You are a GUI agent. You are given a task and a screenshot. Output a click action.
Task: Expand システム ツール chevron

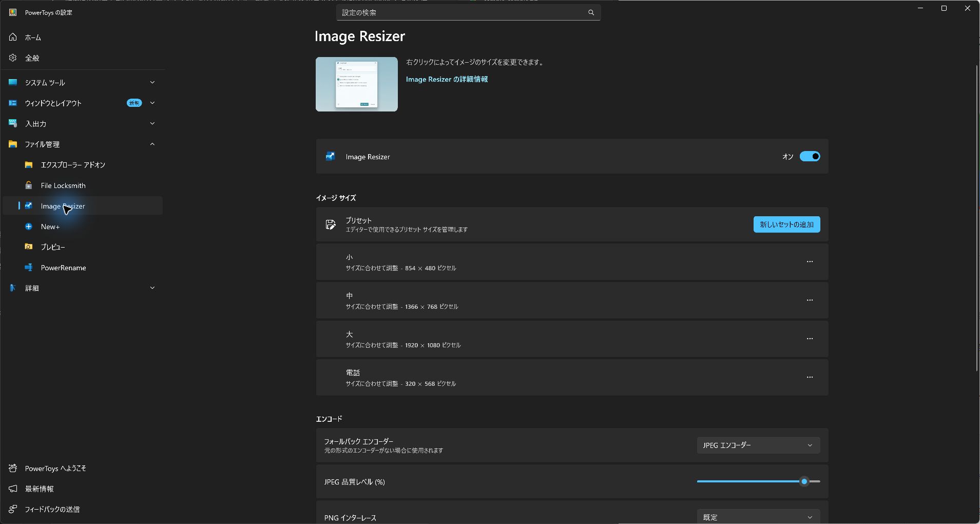coord(152,82)
